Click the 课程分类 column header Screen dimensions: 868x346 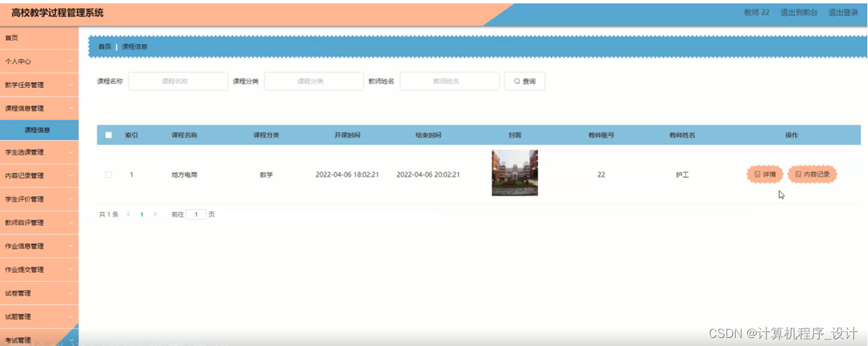pyautogui.click(x=266, y=135)
